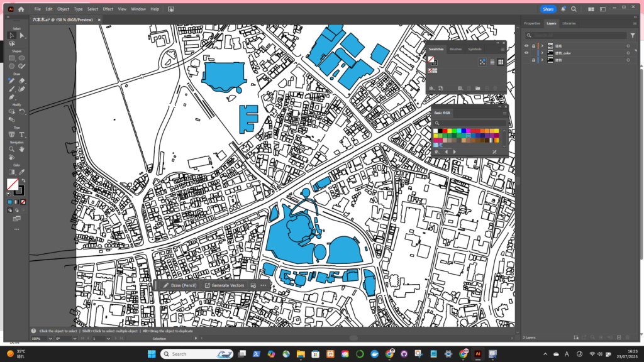This screenshot has height=362, width=644.
Task: Open the Swatches panel options menu
Action: click(x=502, y=48)
